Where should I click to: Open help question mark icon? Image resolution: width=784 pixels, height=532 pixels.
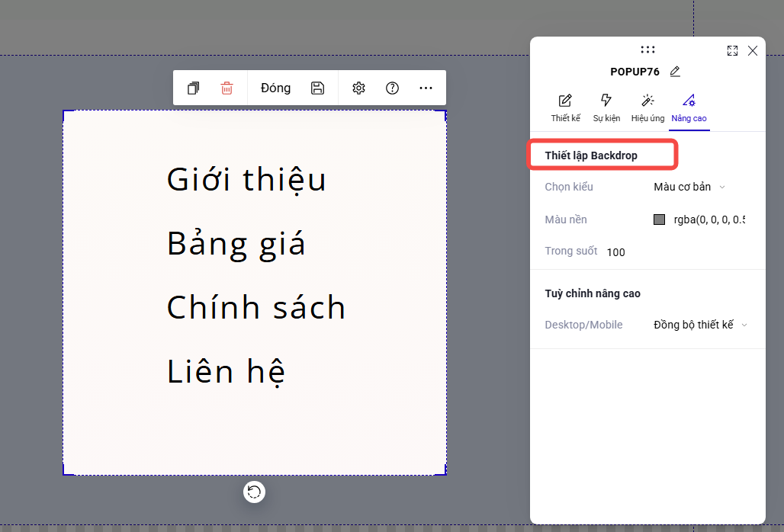tap(393, 88)
